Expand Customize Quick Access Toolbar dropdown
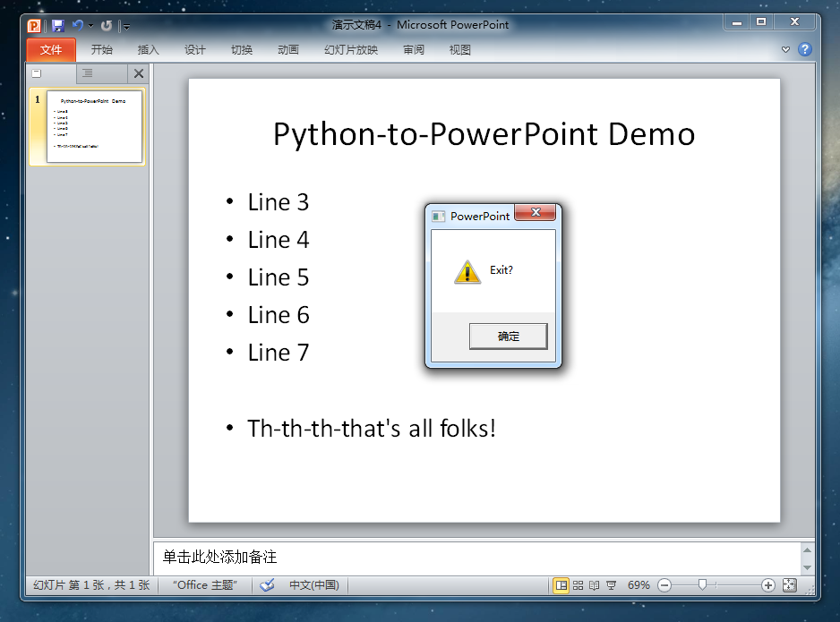Screen dimensions: 840x622 [126, 27]
